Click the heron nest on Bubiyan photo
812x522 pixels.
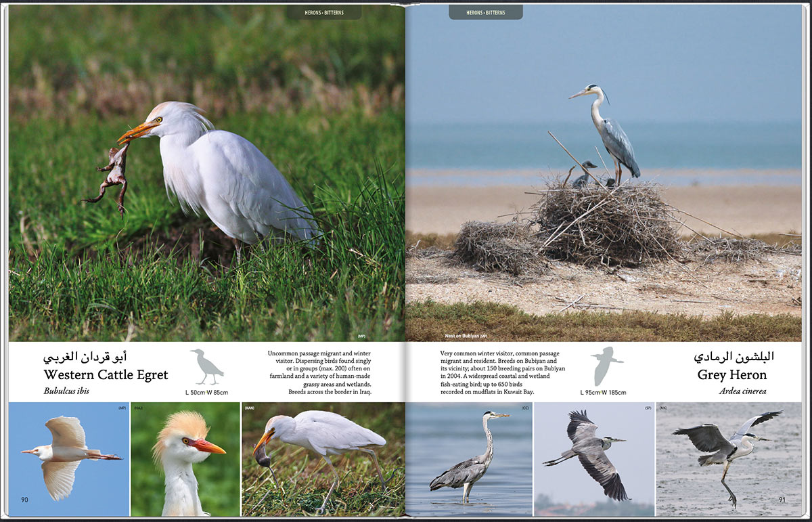point(604,173)
